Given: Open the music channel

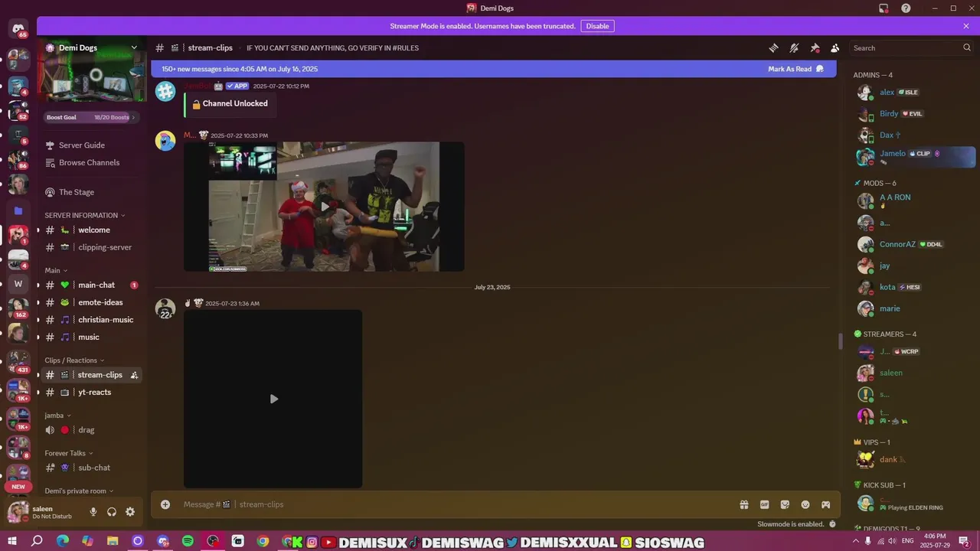Looking at the screenshot, I should [91, 337].
